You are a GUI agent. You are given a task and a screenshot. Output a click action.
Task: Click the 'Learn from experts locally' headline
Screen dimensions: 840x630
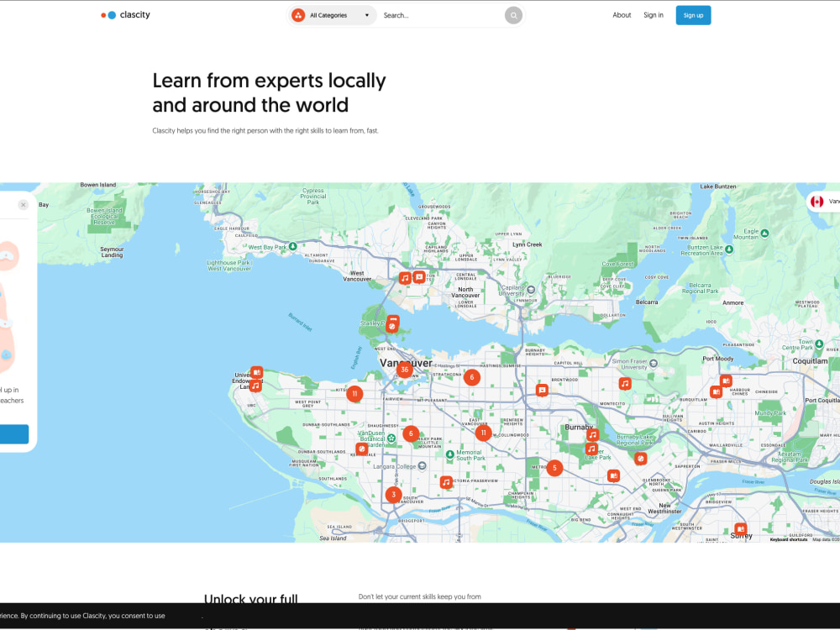269,81
